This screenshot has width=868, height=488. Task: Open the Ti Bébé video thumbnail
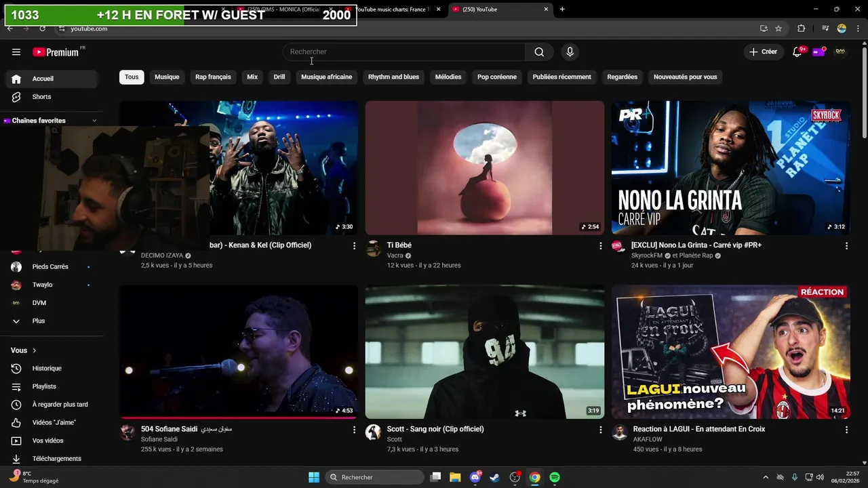pos(485,167)
